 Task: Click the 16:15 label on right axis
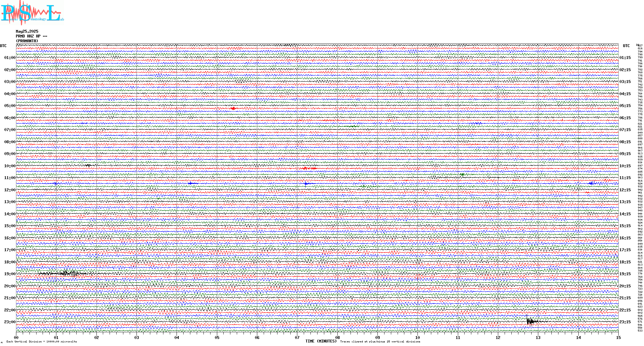coord(625,238)
